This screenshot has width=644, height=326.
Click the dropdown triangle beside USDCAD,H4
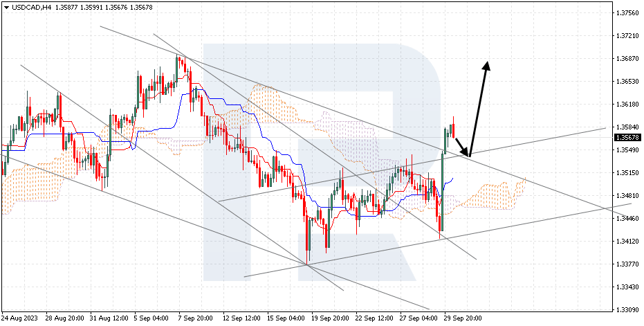tap(6, 8)
